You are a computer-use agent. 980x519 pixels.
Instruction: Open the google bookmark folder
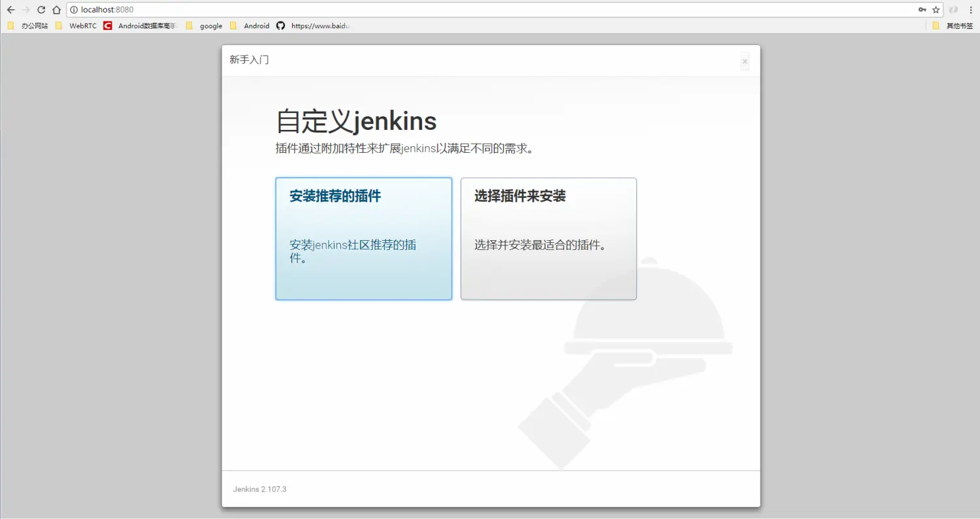click(x=204, y=26)
